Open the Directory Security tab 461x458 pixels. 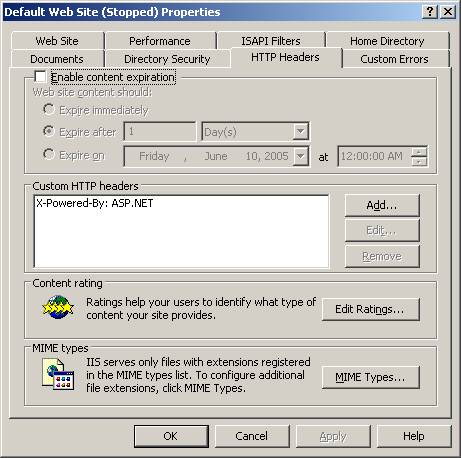(x=167, y=59)
